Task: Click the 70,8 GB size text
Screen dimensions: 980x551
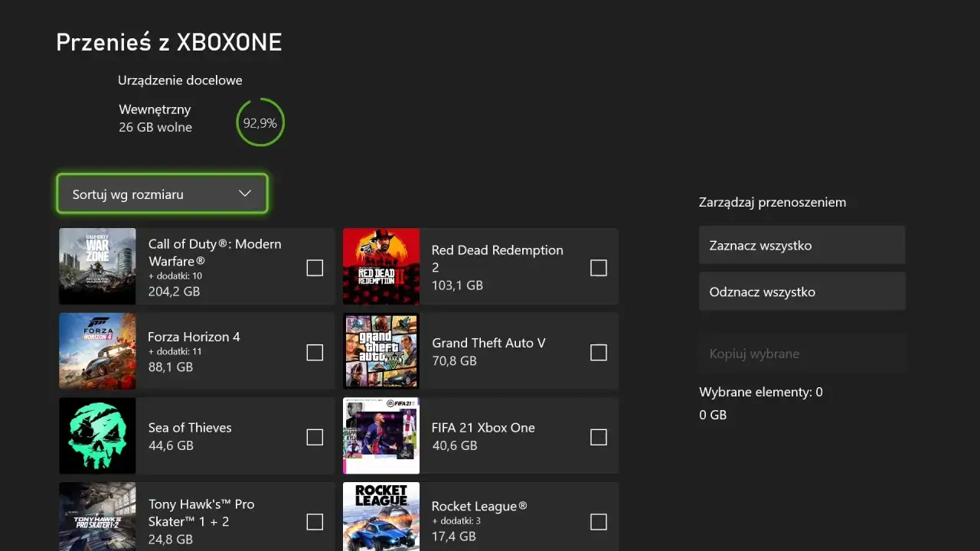Action: click(x=454, y=360)
